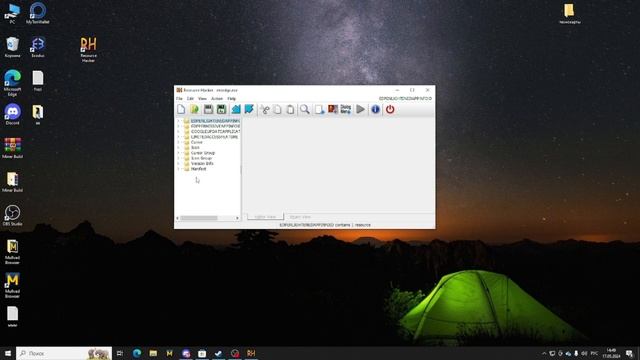Select the Cursor Group folder in tree
640x360 pixels.
[203, 153]
